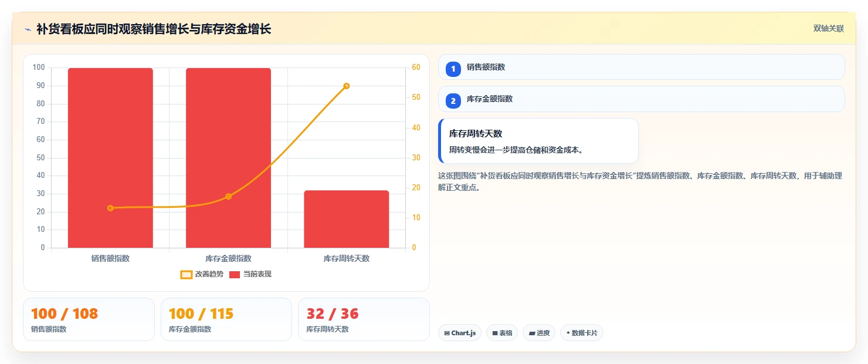This screenshot has height=364, width=868.
Task: Toggle the 改善趋势 legend entry
Action: [x=202, y=274]
